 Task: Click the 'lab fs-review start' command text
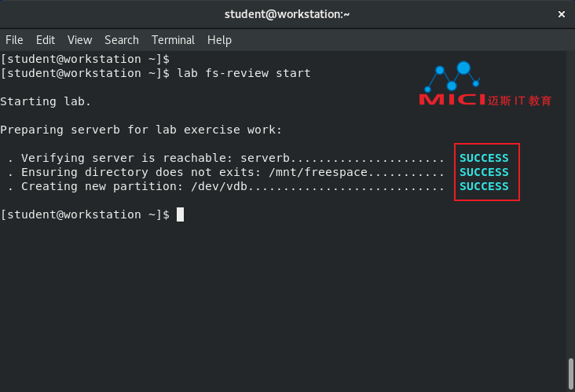pyautogui.click(x=244, y=73)
